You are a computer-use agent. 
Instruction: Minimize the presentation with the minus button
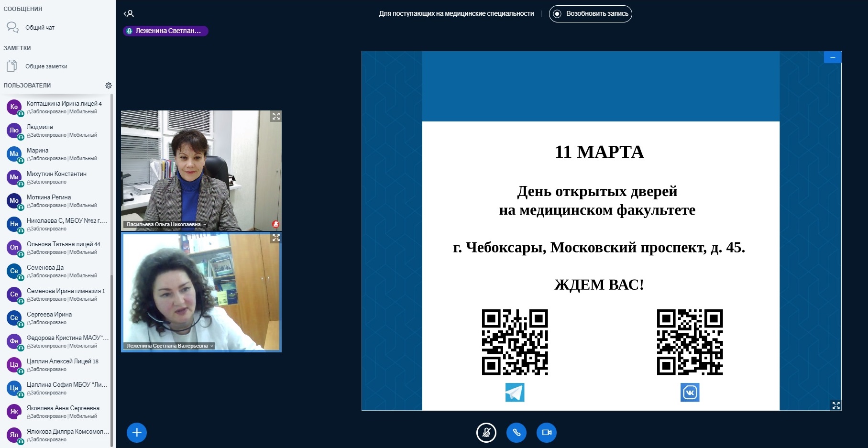tap(833, 57)
